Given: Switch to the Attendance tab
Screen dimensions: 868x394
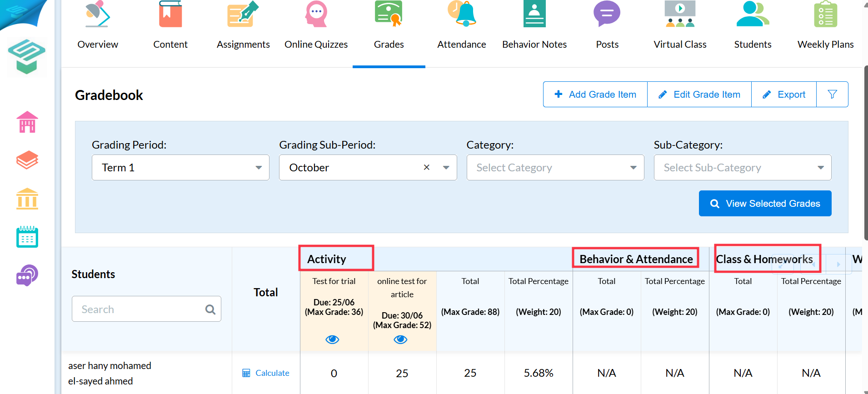Looking at the screenshot, I should point(462,27).
